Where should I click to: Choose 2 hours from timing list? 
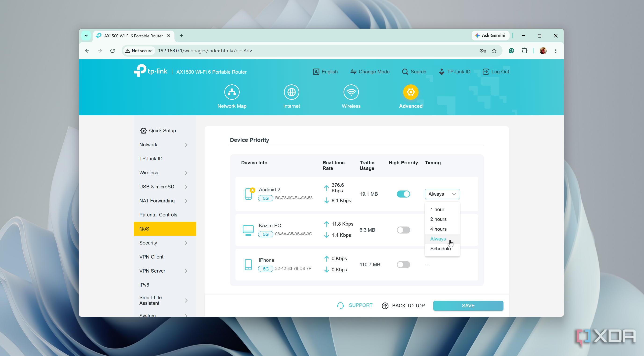coord(442,219)
